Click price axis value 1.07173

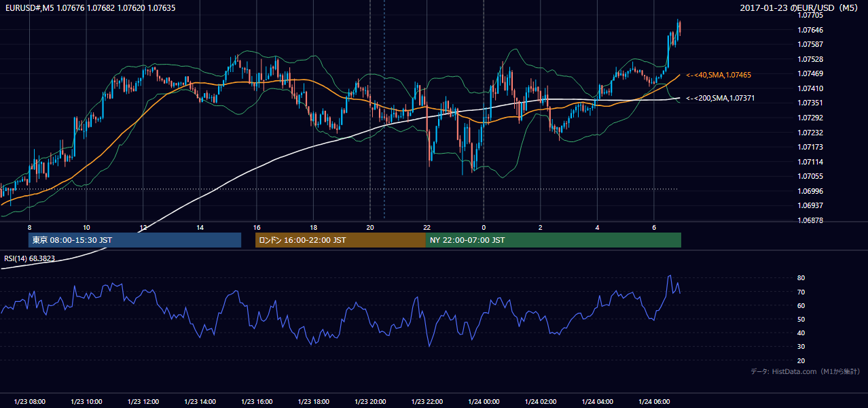point(810,147)
